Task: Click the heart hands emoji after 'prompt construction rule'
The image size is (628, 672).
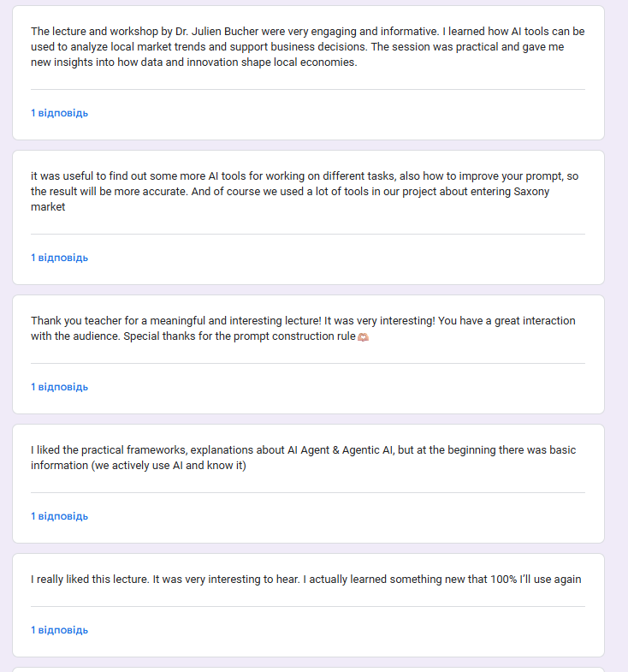Action: pos(364,337)
